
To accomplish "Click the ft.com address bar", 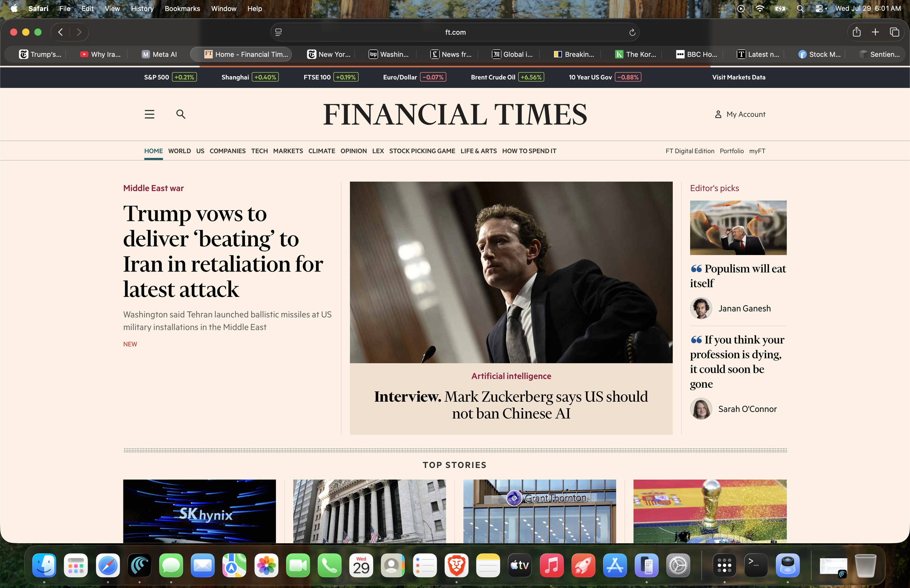I will [455, 32].
